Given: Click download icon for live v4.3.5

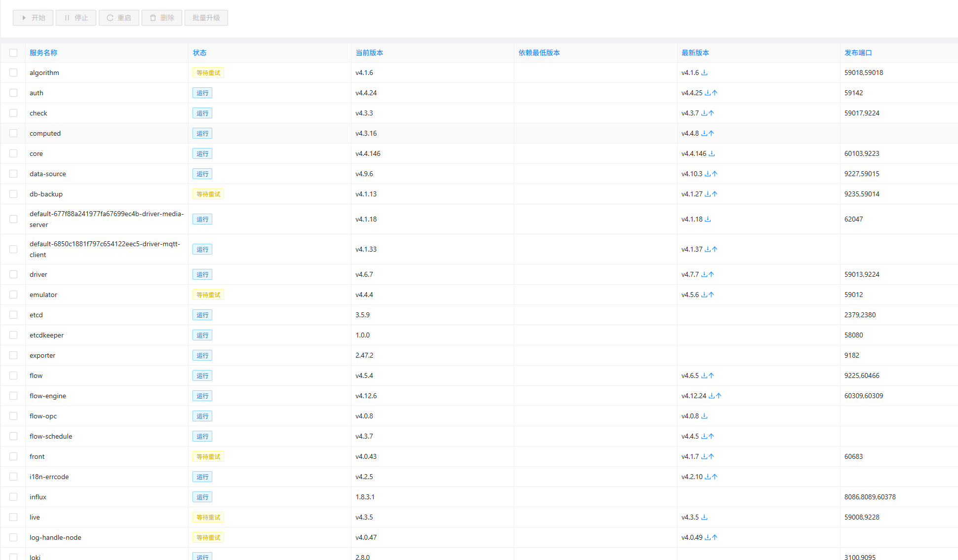Looking at the screenshot, I should click(x=704, y=517).
